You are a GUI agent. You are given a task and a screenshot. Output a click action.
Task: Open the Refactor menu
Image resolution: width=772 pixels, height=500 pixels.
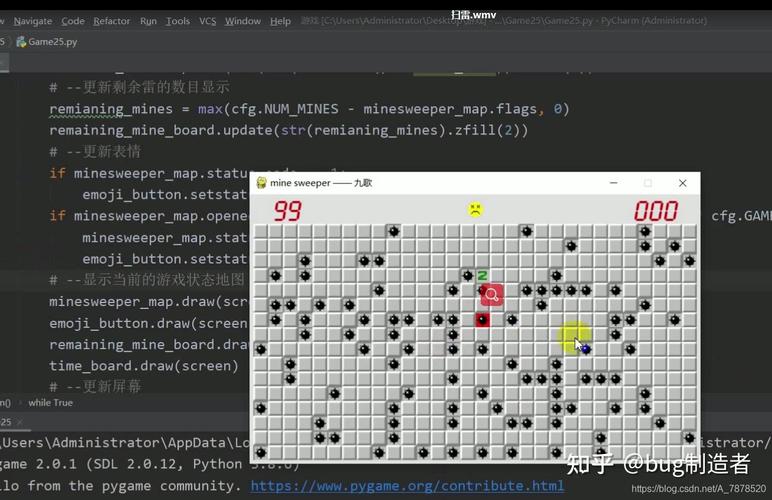point(112,21)
